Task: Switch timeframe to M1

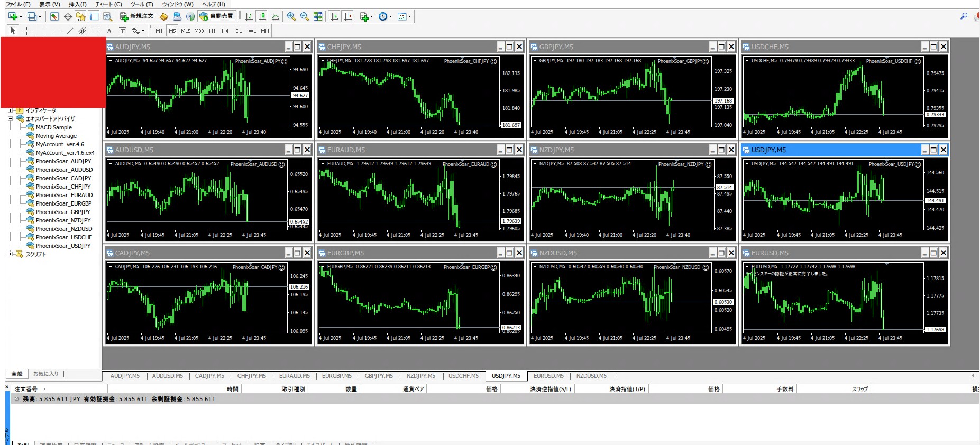Action: click(159, 31)
